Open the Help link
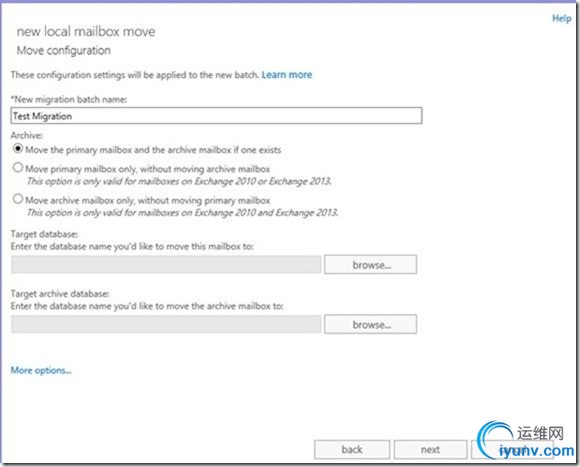The width and height of the screenshot is (580, 467). pyautogui.click(x=561, y=18)
